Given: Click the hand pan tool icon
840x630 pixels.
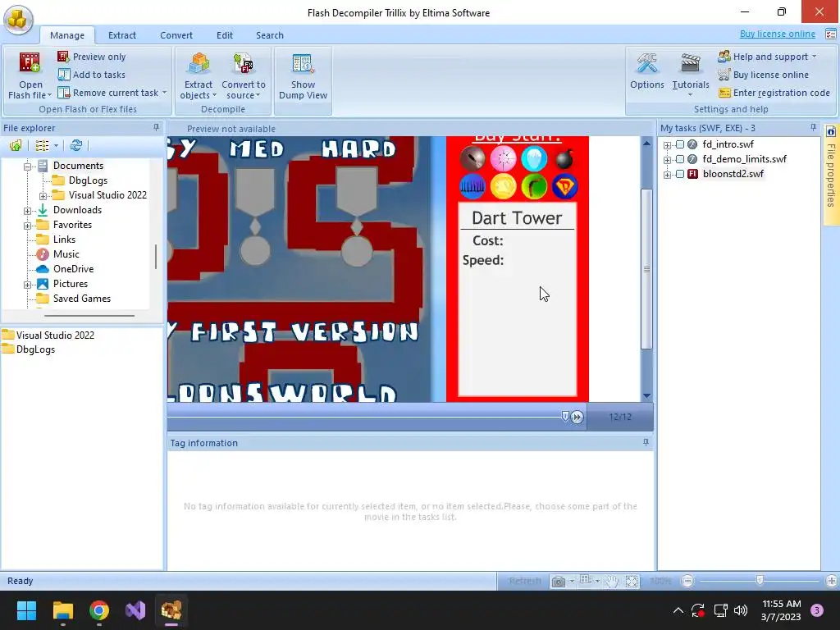Looking at the screenshot, I should (x=612, y=582).
